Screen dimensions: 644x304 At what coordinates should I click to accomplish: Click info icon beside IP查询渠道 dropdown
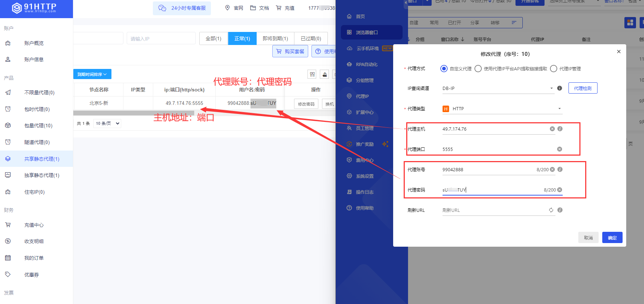(x=559, y=88)
